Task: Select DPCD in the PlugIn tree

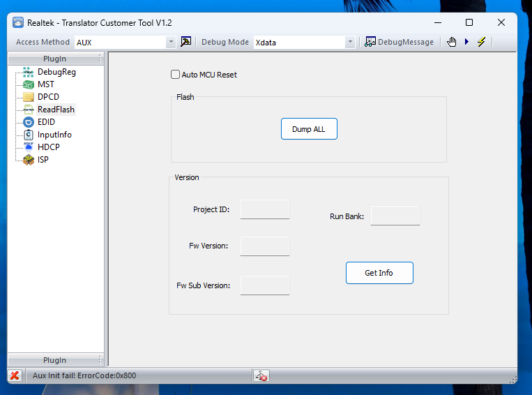Action: (48, 97)
